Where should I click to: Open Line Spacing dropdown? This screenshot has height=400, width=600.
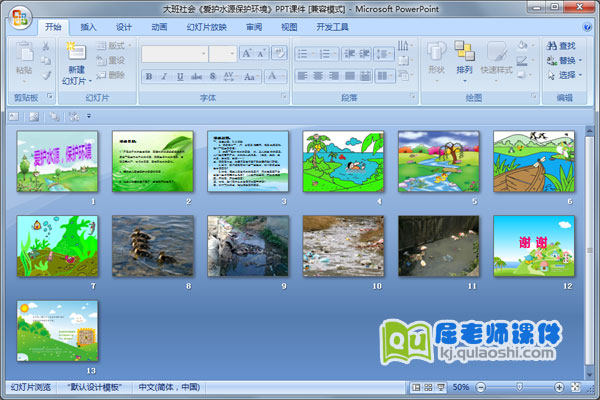tap(384, 54)
